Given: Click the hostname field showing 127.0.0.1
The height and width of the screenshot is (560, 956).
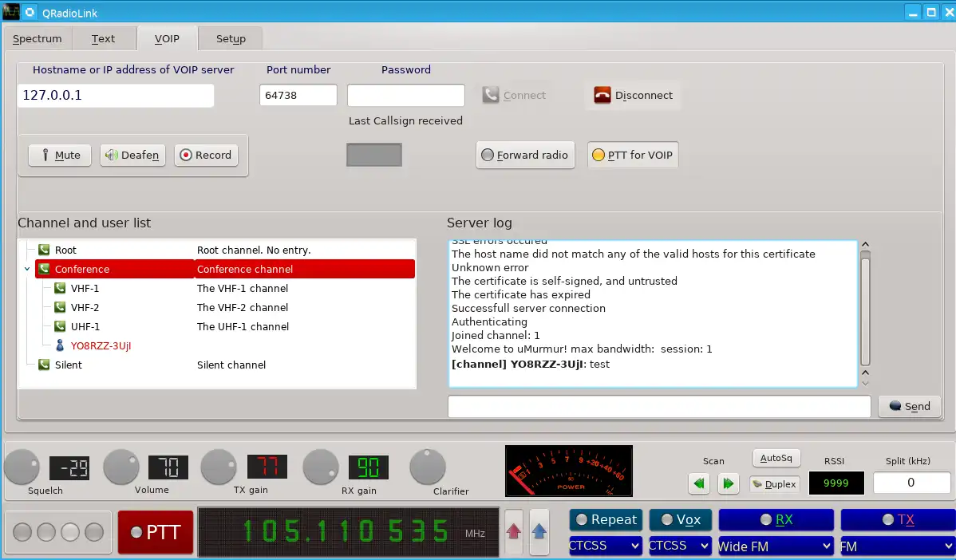Looking at the screenshot, I should pos(116,96).
